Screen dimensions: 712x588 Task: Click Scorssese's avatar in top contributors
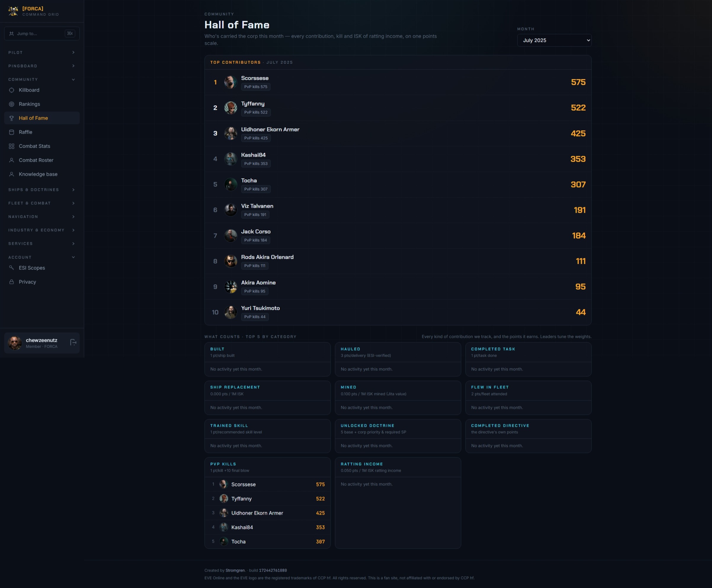coord(231,82)
